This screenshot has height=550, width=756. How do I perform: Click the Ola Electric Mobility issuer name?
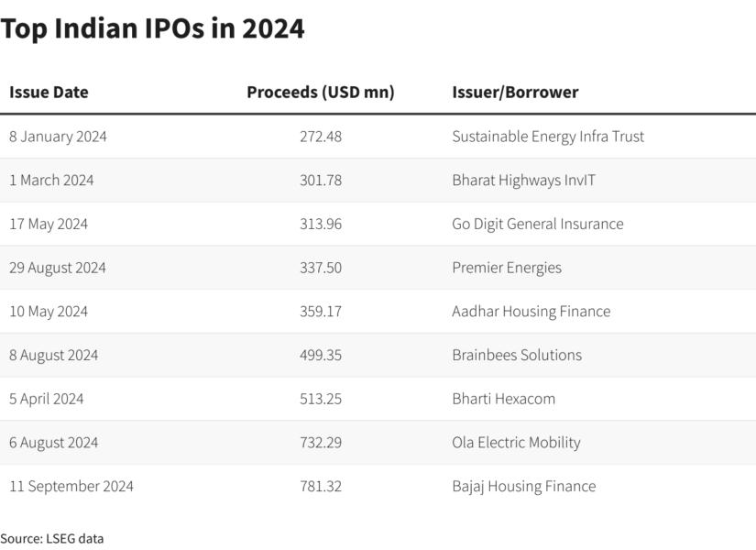coord(516,443)
